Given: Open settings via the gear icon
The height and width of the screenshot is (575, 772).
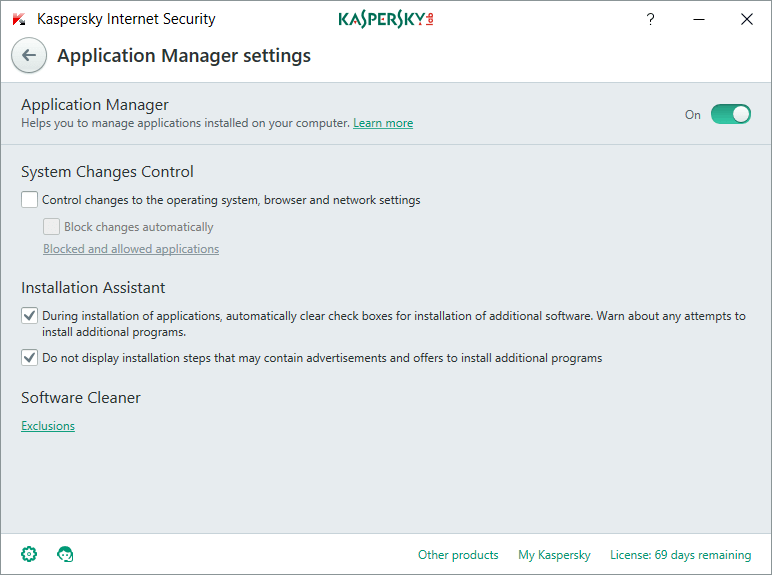Looking at the screenshot, I should (x=29, y=554).
